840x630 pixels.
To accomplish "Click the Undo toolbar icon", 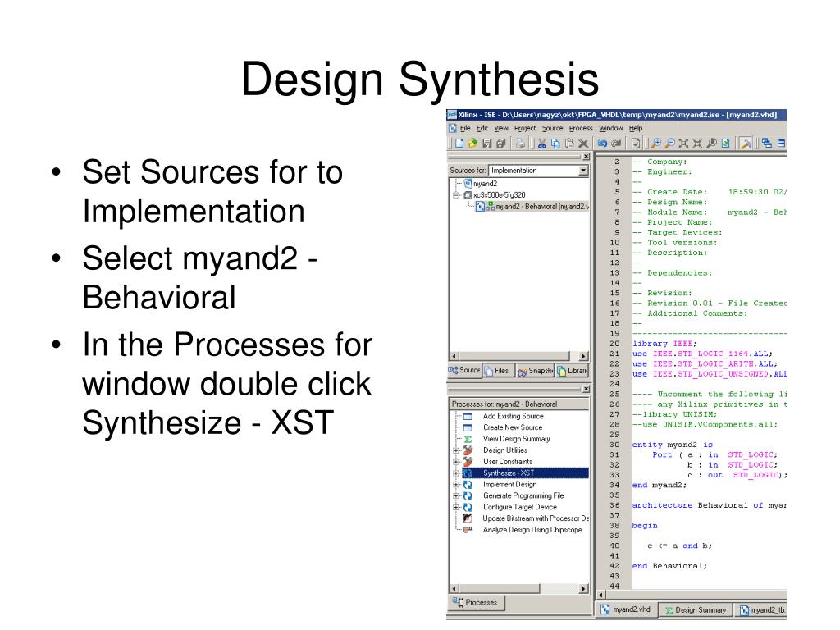I will pos(603,143).
